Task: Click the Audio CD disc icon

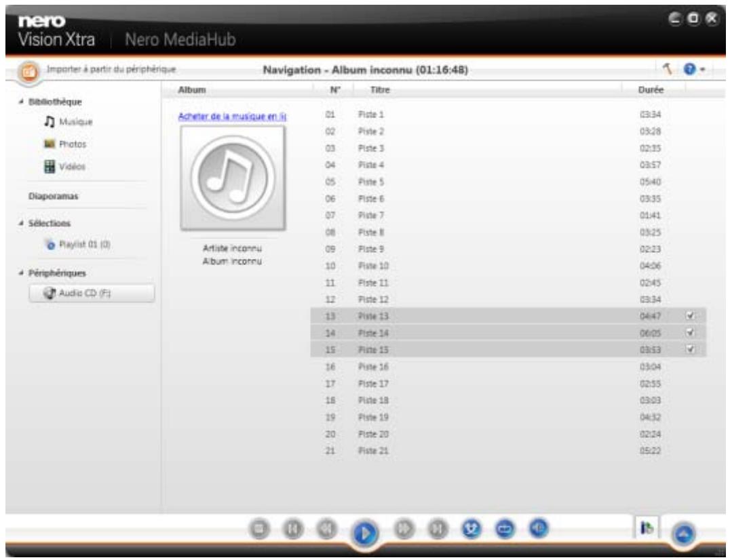Action: coord(50,294)
